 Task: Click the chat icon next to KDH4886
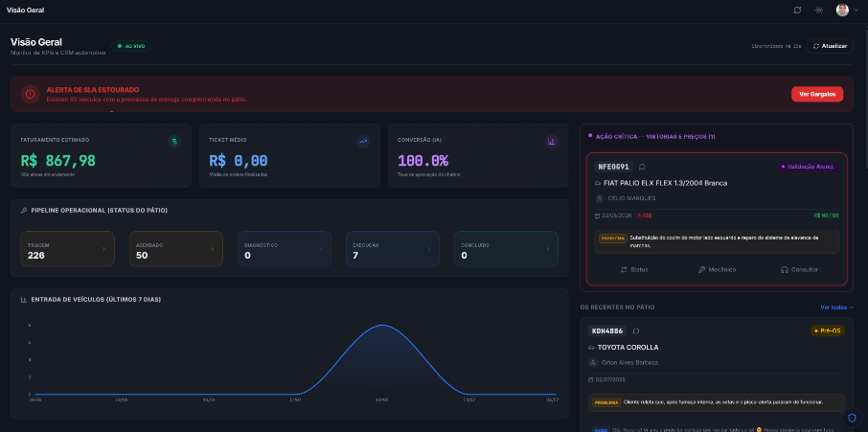click(x=636, y=330)
